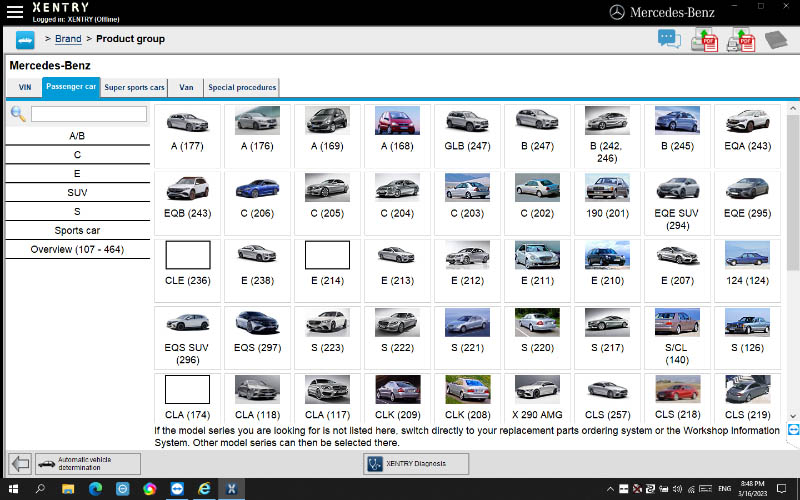The image size is (800, 500).
Task: Open Windows Start menu
Action: (x=13, y=489)
